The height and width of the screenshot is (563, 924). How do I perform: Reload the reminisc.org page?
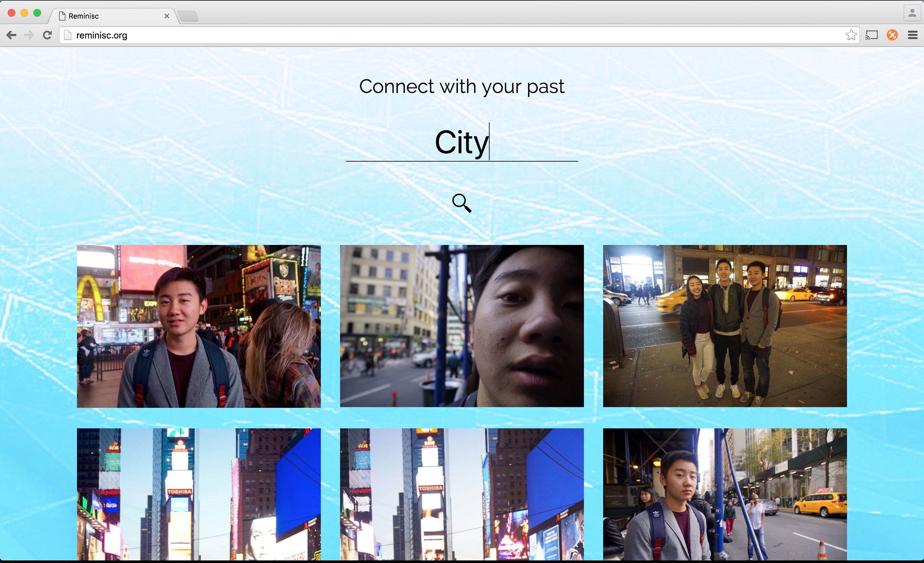point(47,35)
